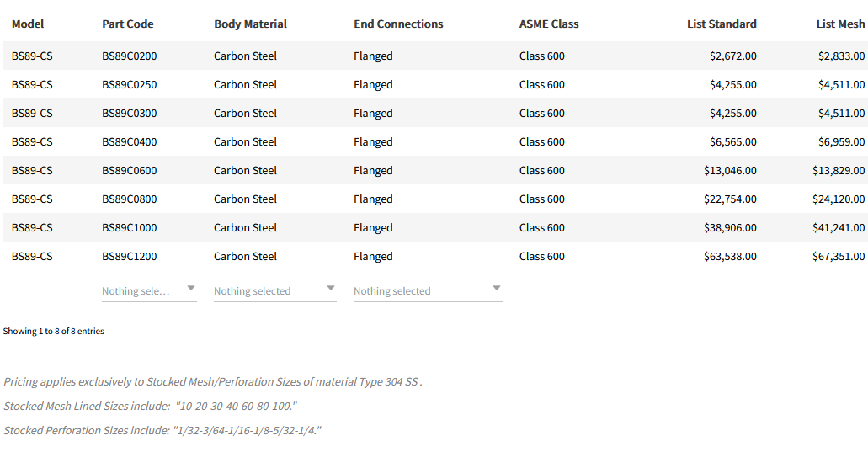Click part code BS89C0600 in table
Screen dimensions: 868x452
[130, 171]
